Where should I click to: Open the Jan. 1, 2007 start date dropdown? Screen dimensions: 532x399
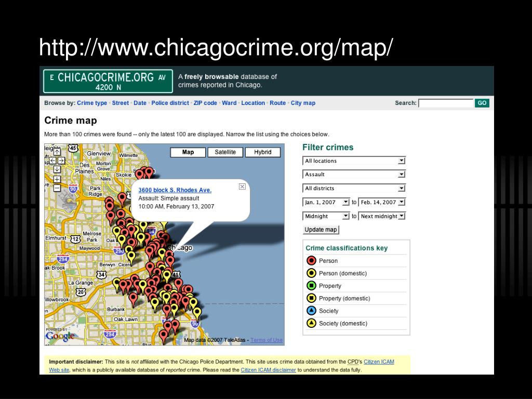(326, 202)
